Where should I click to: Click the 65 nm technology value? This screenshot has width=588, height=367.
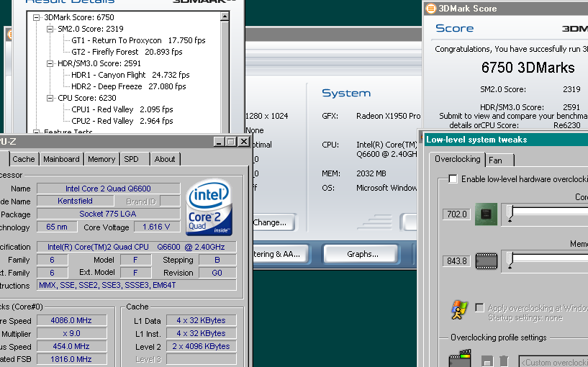tap(57, 227)
